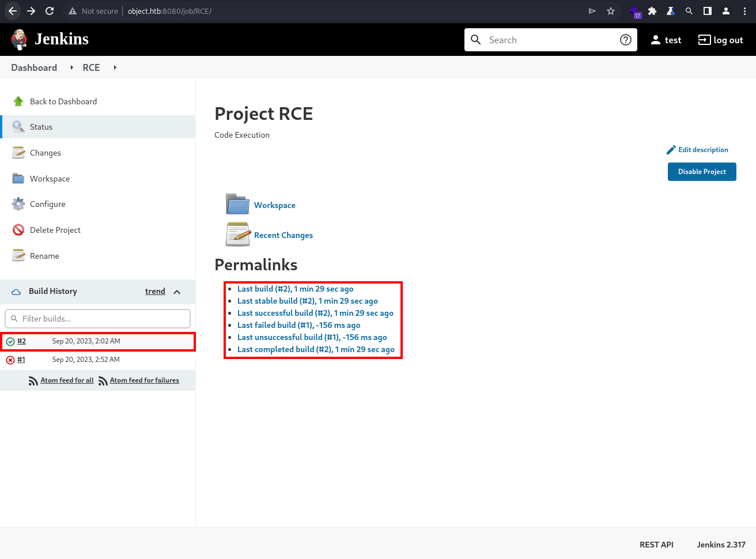Screen dimensions: 756x559
Task: Open the Workspace sidebar entry
Action: 50,179
